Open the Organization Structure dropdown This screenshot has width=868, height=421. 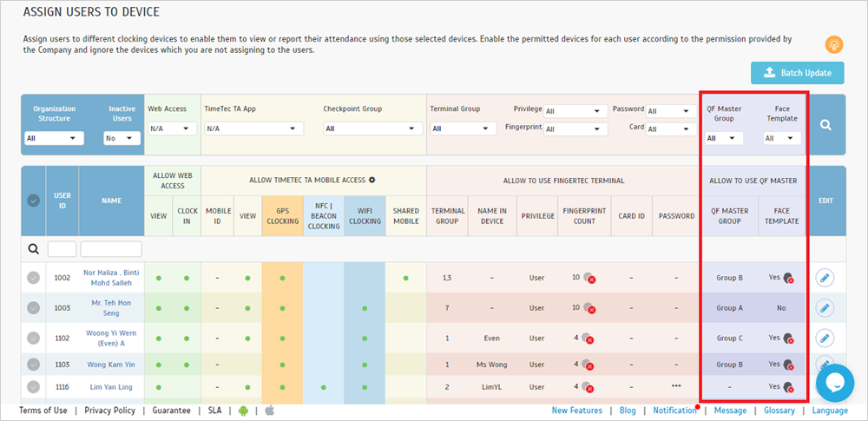54,138
